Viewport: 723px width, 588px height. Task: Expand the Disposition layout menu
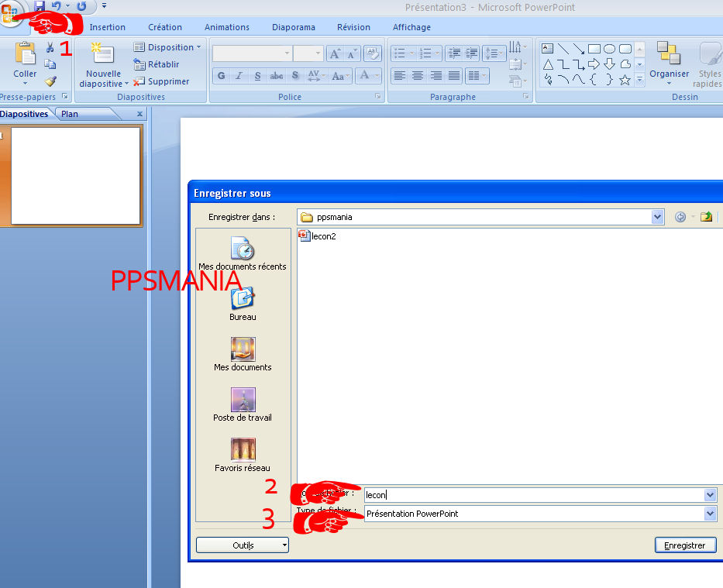click(167, 47)
